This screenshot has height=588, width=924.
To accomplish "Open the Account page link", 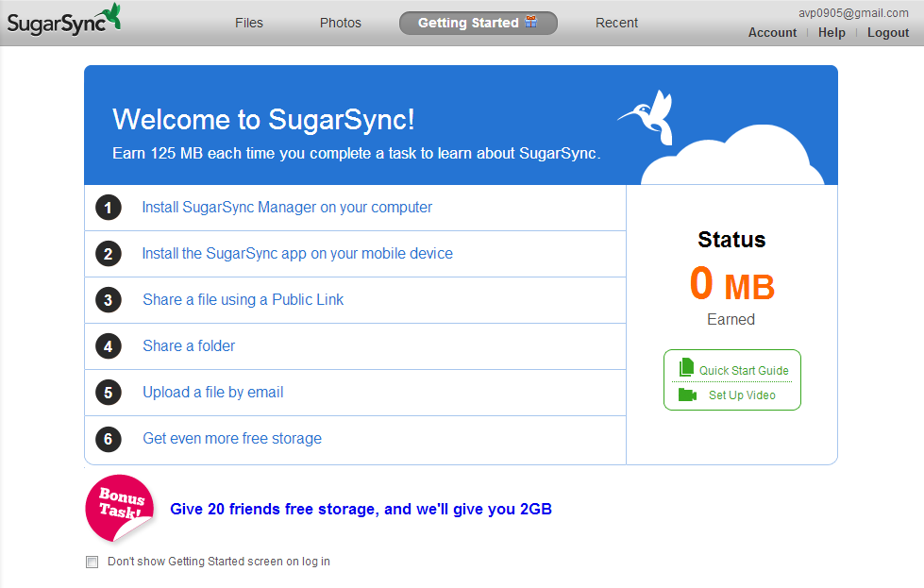I will pyautogui.click(x=772, y=33).
